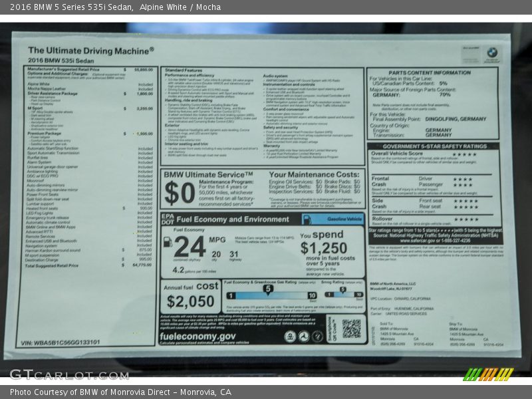Click the middle DOT seal on black banner
The width and height of the screenshot is (532, 399).
tap(304, 336)
